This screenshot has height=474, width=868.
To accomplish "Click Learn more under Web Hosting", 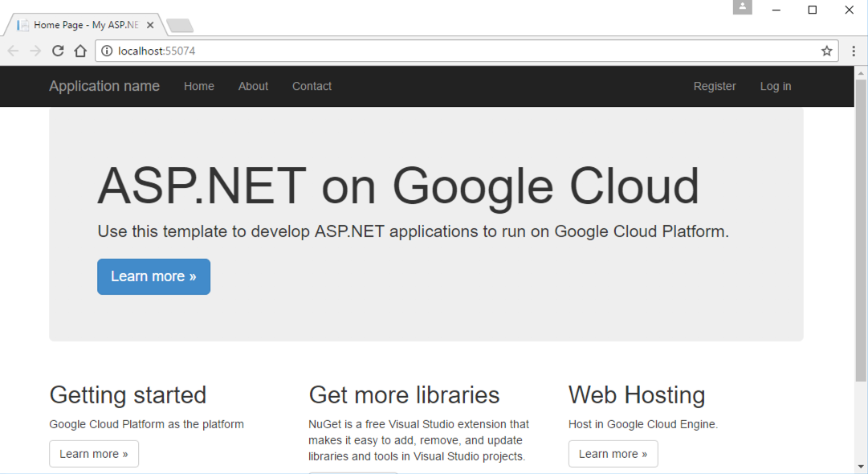I will tap(613, 453).
